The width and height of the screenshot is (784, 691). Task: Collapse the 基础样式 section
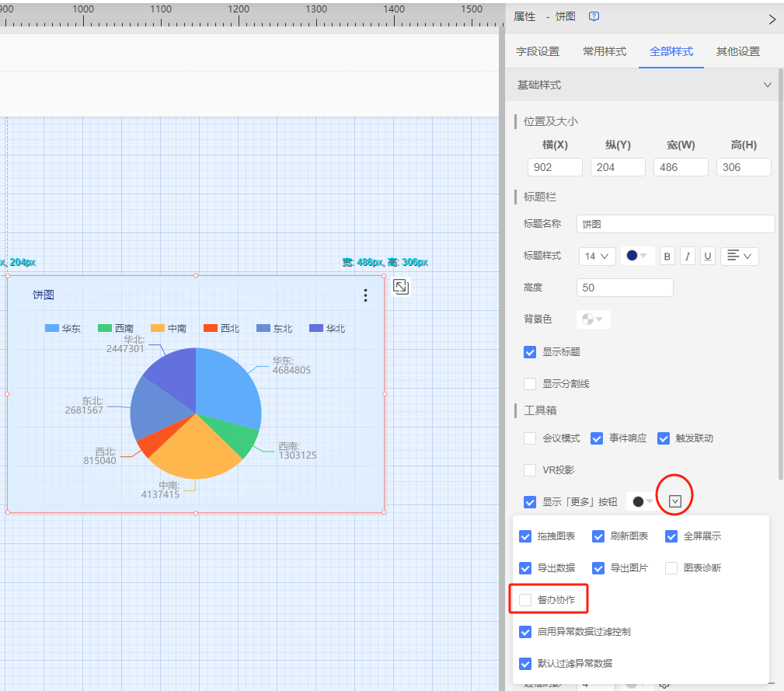pos(768,85)
